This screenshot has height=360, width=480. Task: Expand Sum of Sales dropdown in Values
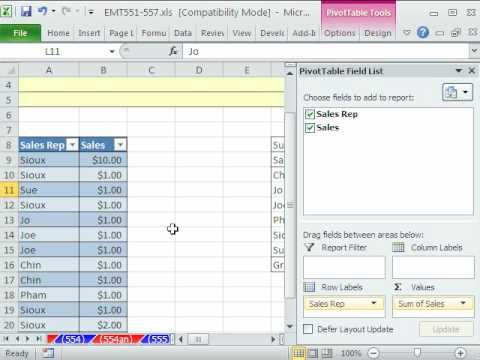point(463,303)
